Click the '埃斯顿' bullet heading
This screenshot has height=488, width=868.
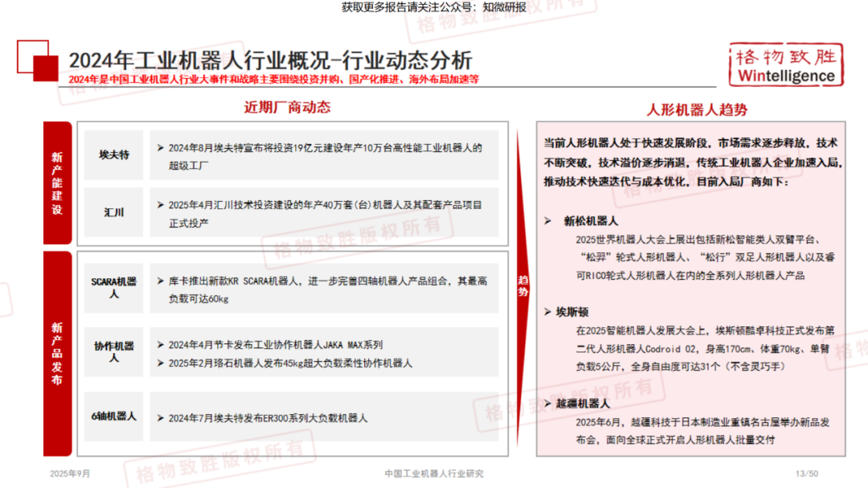pyautogui.click(x=572, y=312)
